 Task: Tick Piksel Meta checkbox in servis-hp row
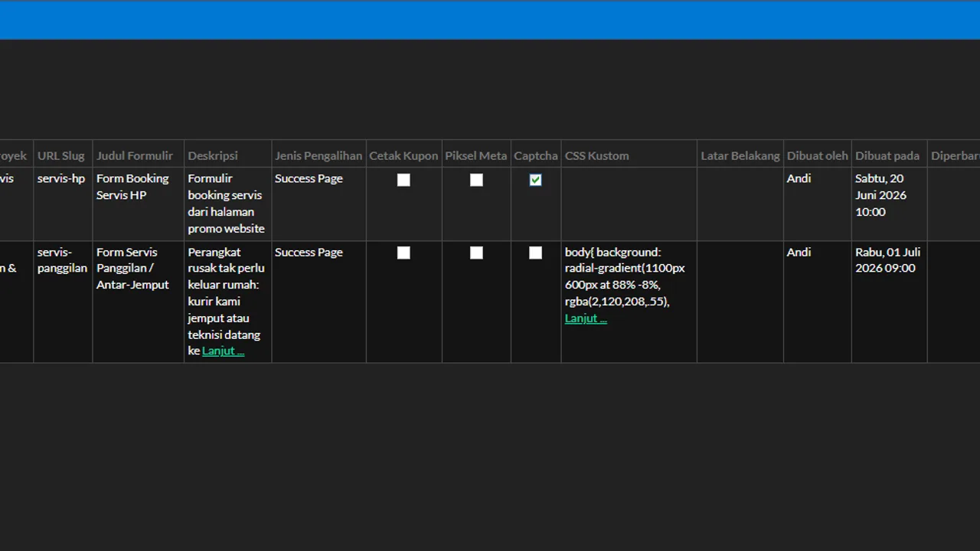[476, 180]
